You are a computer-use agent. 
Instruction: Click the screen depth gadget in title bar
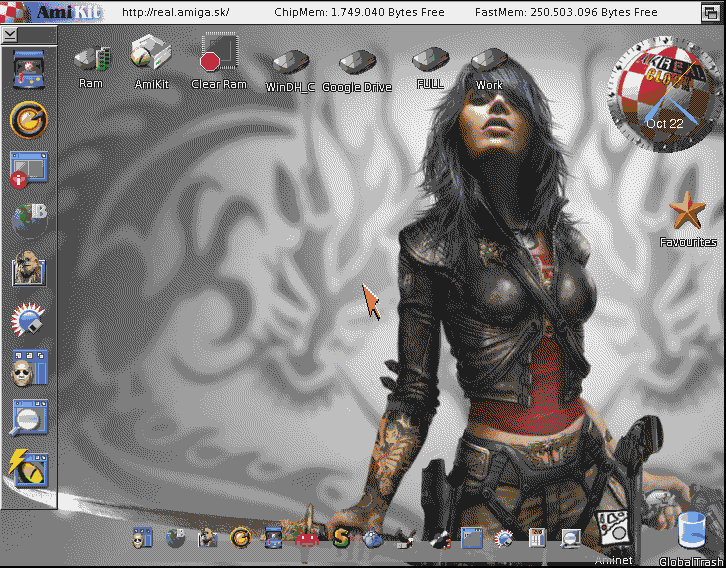tap(711, 12)
